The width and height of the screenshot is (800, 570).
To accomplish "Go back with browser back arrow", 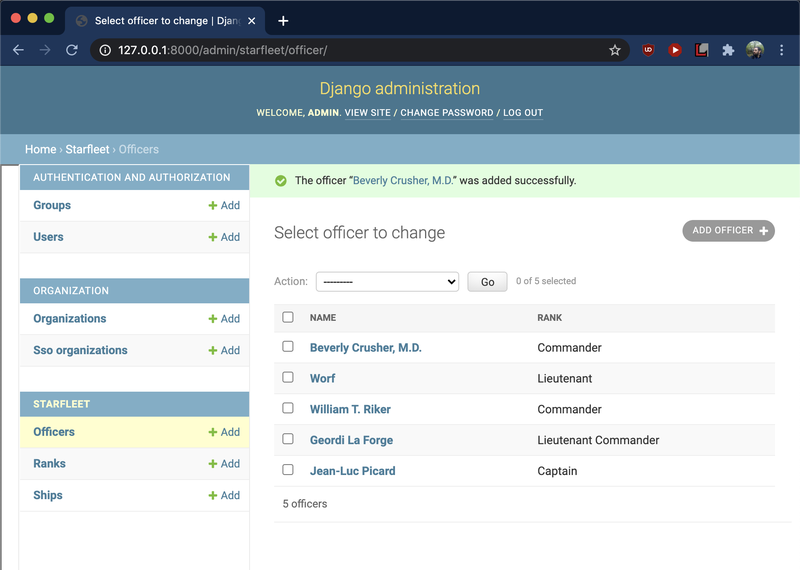I will click(18, 50).
